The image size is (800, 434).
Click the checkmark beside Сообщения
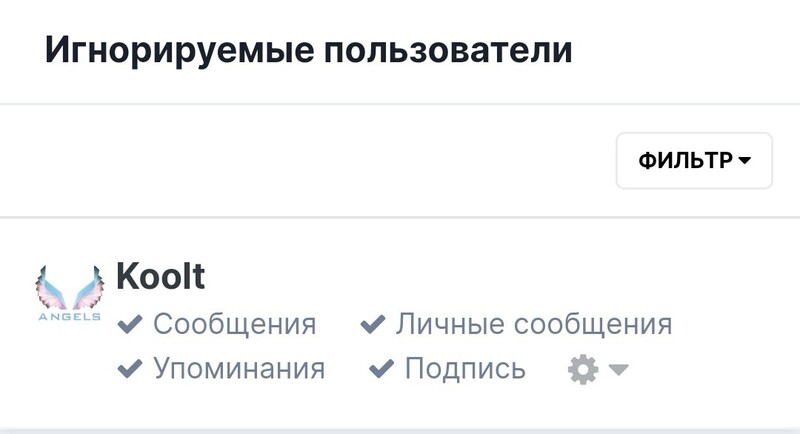pyautogui.click(x=130, y=324)
